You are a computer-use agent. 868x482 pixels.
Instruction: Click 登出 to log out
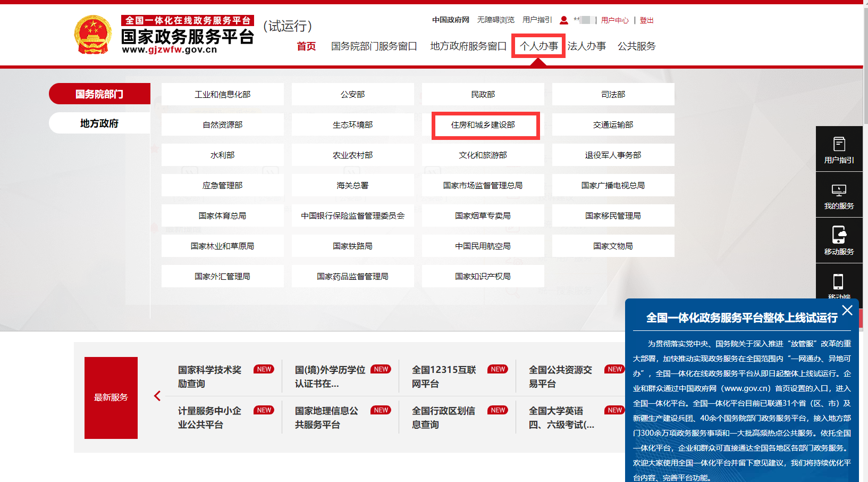(x=646, y=20)
